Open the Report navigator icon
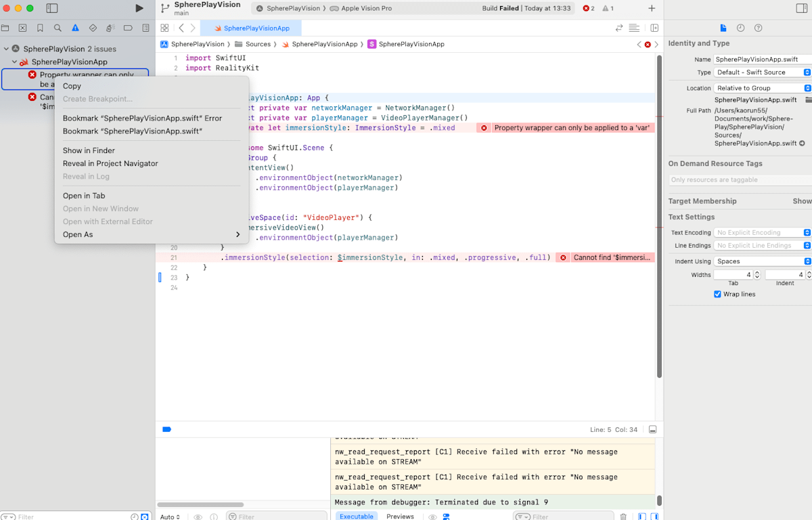This screenshot has width=812, height=520. click(x=145, y=28)
